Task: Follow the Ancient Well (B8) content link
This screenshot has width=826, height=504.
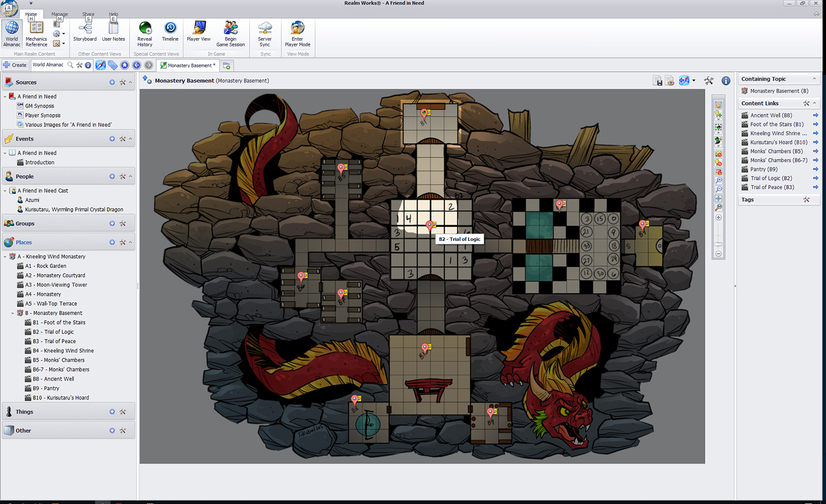Action: [771, 116]
